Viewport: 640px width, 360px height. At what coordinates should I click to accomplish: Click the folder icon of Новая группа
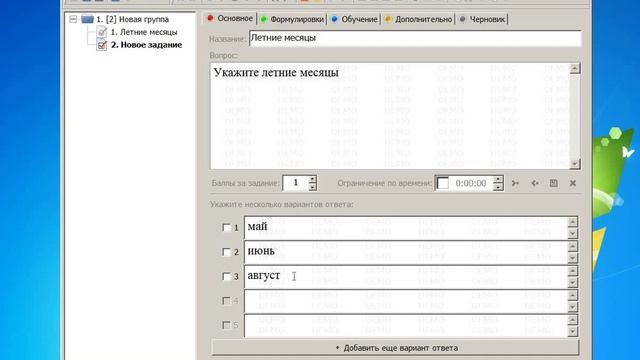click(x=87, y=19)
